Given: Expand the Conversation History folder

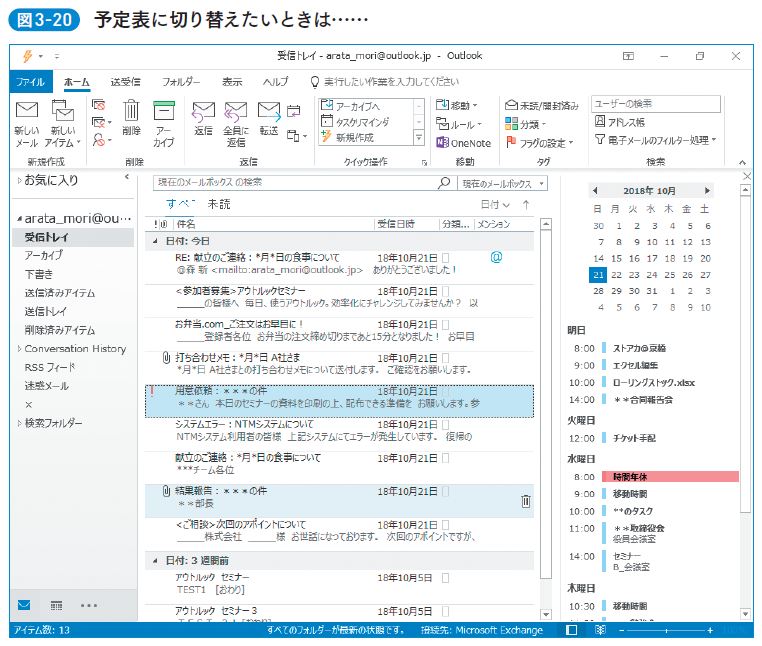Looking at the screenshot, I should point(19,349).
